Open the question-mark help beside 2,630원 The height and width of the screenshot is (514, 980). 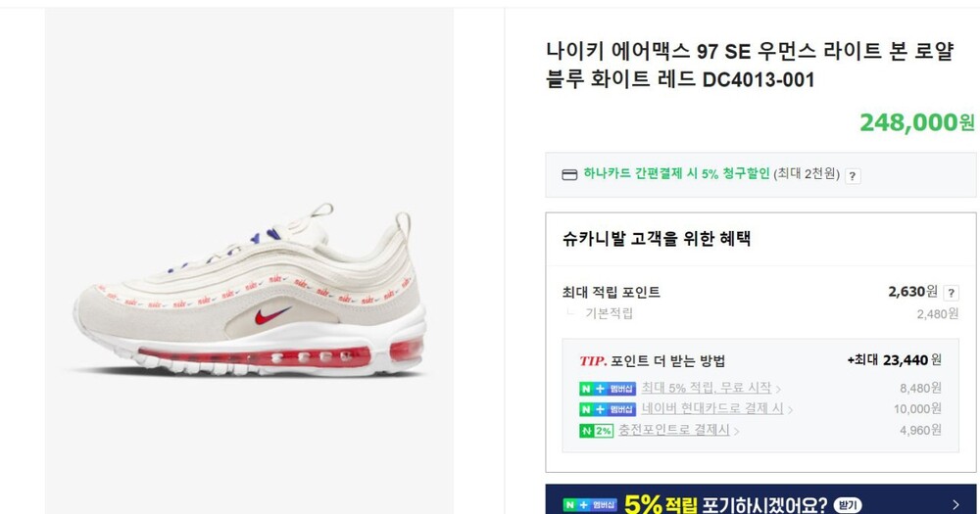(951, 293)
